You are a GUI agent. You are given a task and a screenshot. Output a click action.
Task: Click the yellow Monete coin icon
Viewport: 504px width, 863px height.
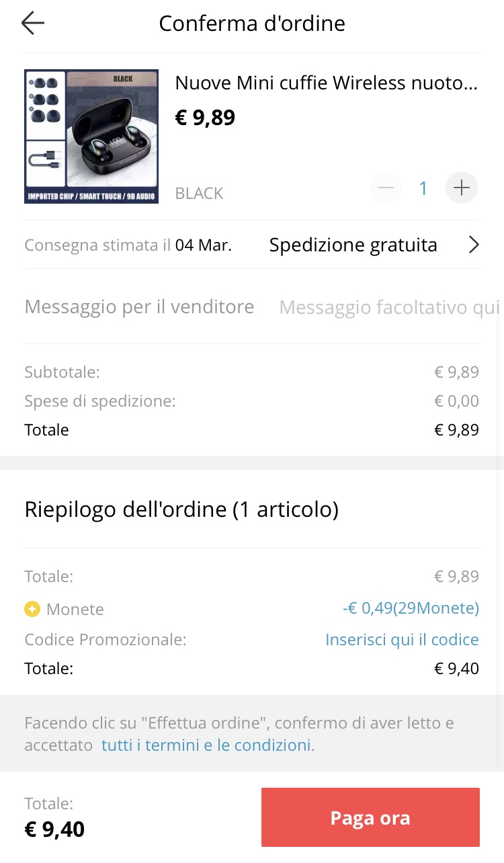[x=32, y=609]
